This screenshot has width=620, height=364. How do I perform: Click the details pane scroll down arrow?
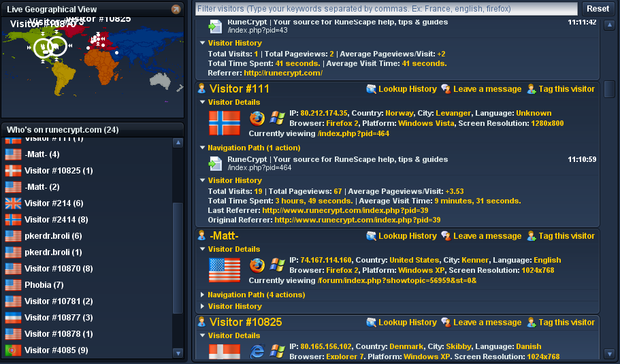point(609,353)
